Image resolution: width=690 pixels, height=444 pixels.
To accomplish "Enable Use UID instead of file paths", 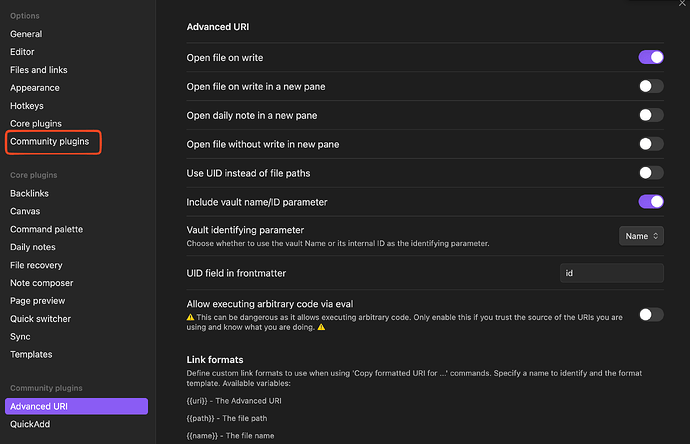I will point(651,173).
